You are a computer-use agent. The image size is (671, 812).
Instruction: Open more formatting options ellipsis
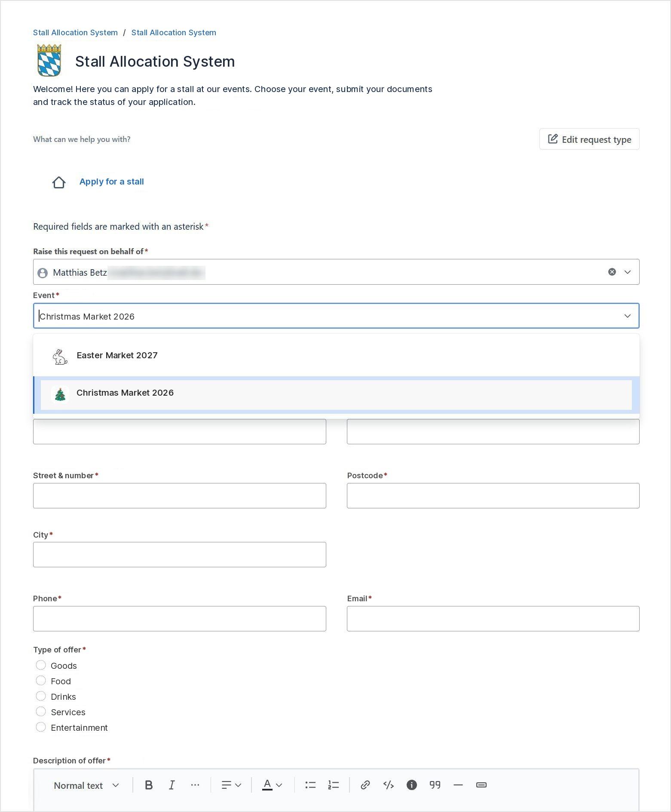pyautogui.click(x=195, y=785)
